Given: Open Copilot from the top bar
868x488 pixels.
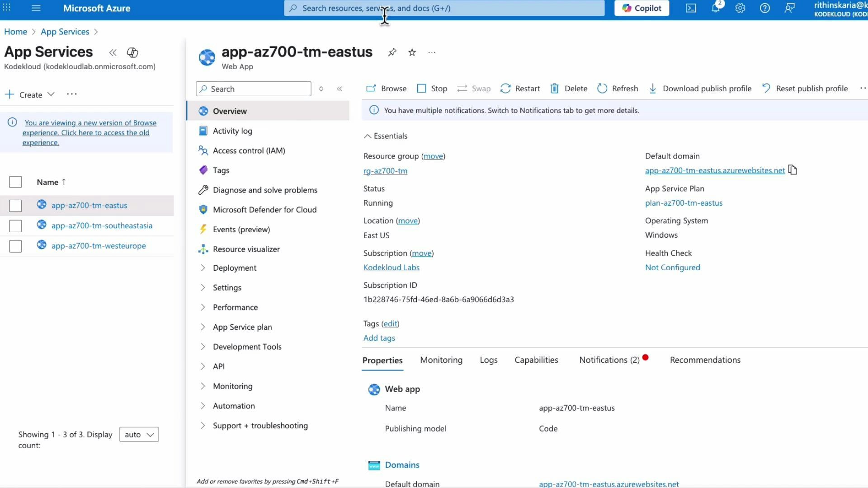Looking at the screenshot, I should coord(641,8).
